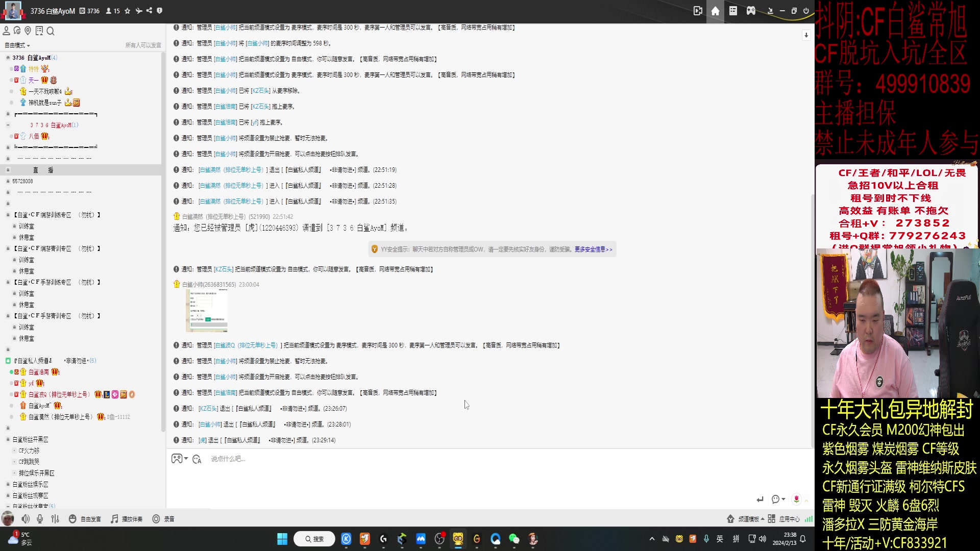The image size is (980, 551).
Task: Select user 八佰 in the channel tree
Action: click(x=34, y=136)
